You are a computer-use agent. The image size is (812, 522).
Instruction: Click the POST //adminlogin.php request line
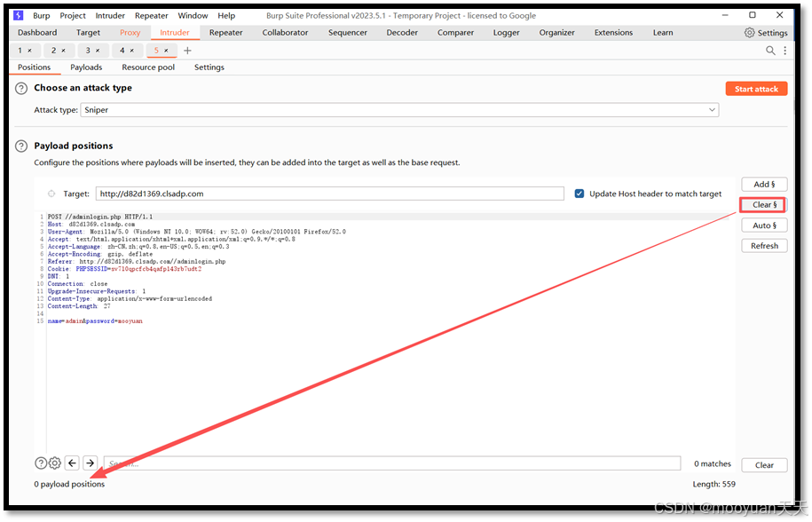[100, 217]
